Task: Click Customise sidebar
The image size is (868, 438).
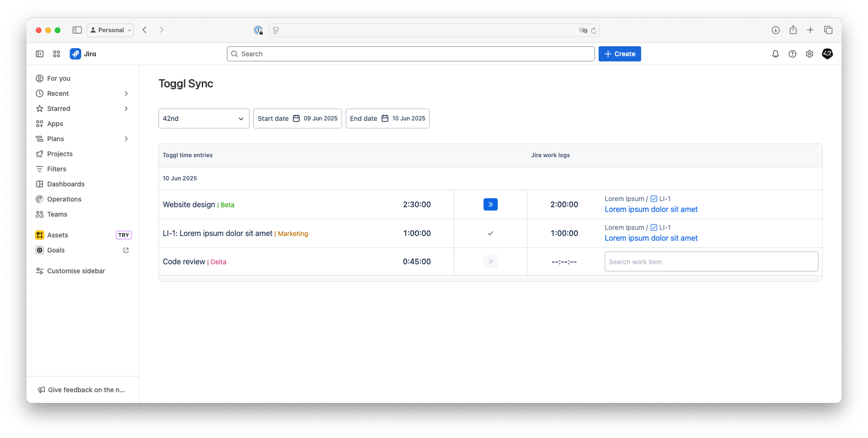Action: 83,271
